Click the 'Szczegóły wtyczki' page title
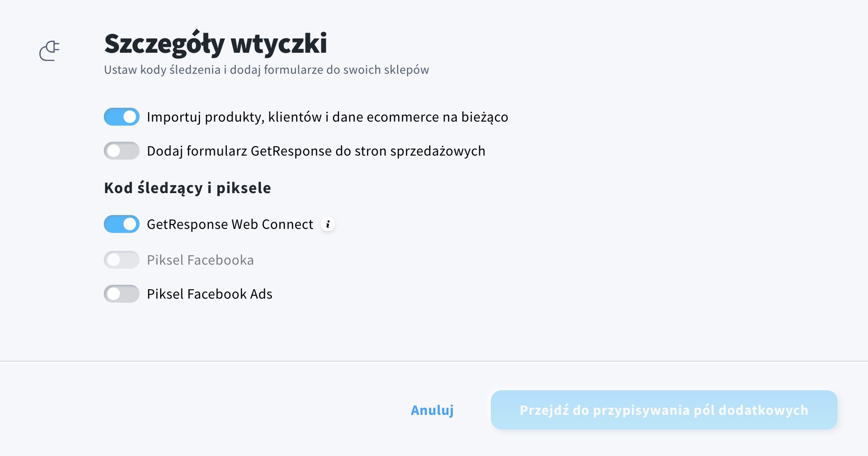Screen dimensions: 868x456 (216, 44)
